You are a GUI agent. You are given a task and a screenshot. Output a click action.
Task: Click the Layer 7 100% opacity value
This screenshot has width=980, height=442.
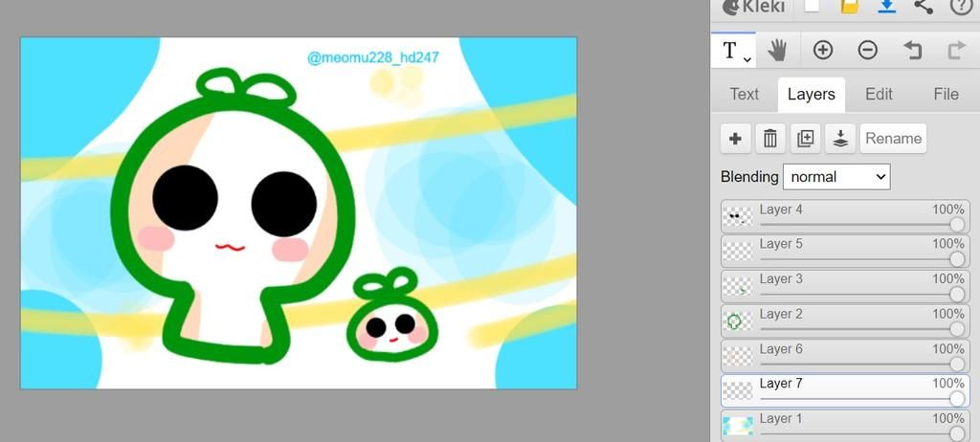point(948,384)
